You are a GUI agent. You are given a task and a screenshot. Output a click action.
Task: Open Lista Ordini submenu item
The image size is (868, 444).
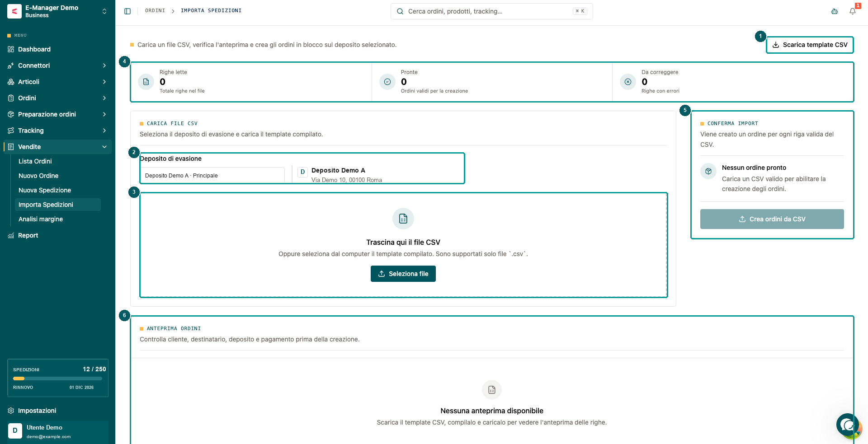click(x=58, y=161)
